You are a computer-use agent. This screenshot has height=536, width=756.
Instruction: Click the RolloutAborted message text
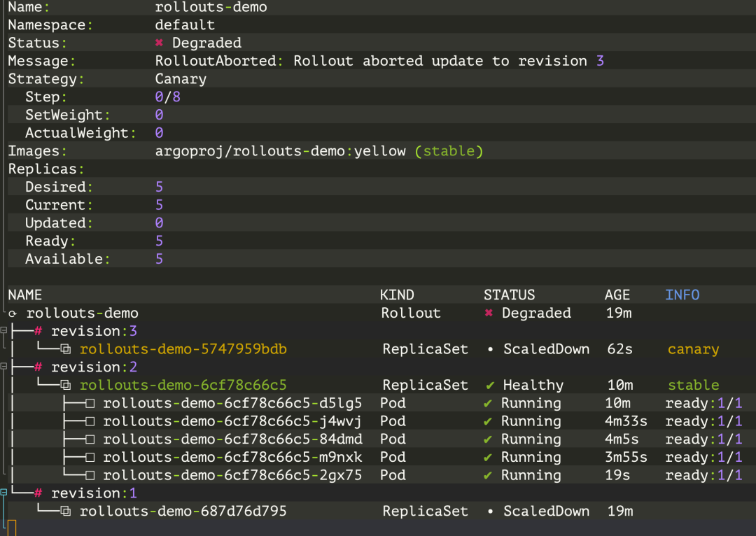click(x=379, y=61)
